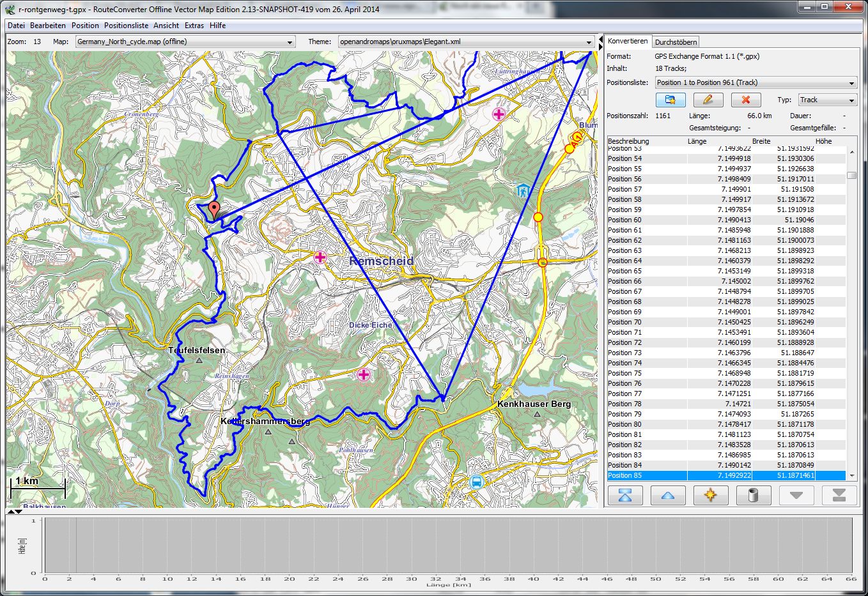Open the Extras menu
Viewport: 868px width, 596px height.
194,26
